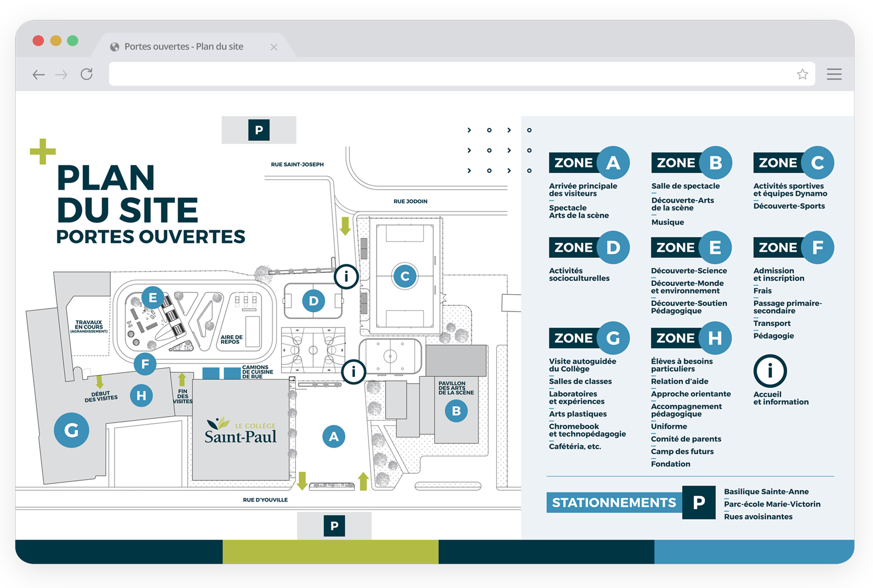
Task: Select zone H marker on the map
Action: coord(142,396)
